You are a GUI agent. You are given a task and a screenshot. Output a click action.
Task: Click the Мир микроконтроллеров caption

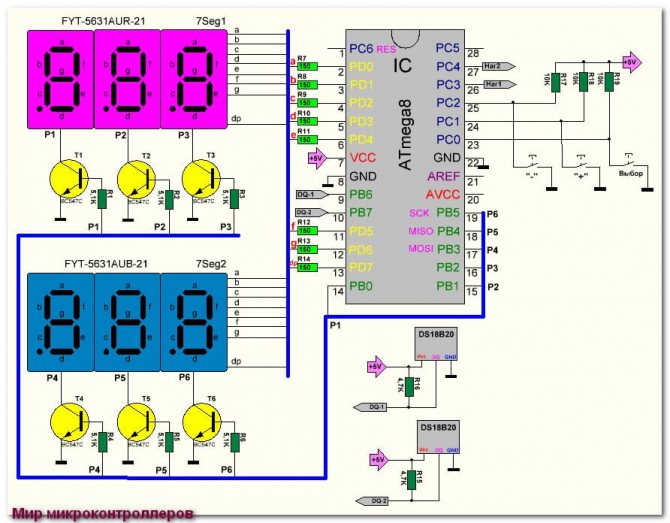click(102, 513)
